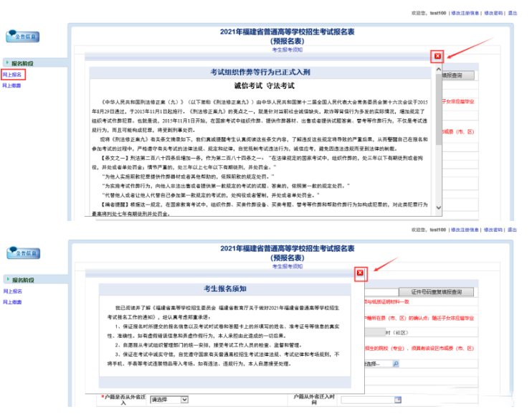Viewport: 532px width, 419px height.
Task: Click magnifier lookup icon beside 选择 field
Action: [396, 364]
